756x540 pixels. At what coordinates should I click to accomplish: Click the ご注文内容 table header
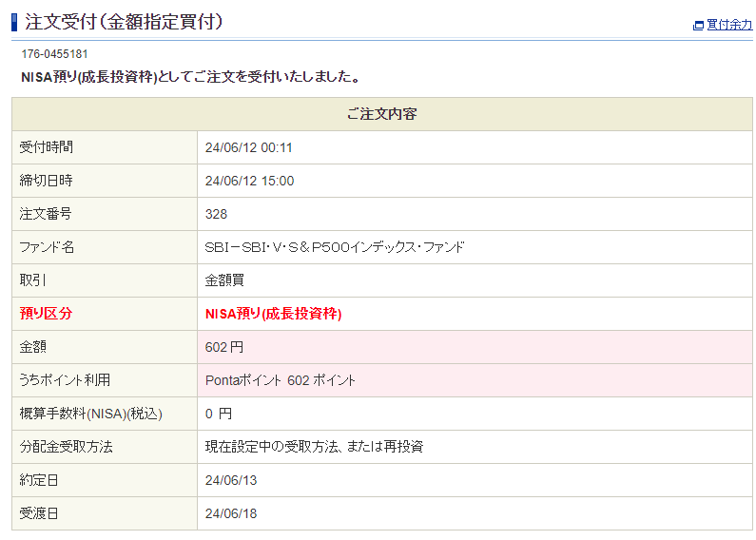click(x=381, y=114)
